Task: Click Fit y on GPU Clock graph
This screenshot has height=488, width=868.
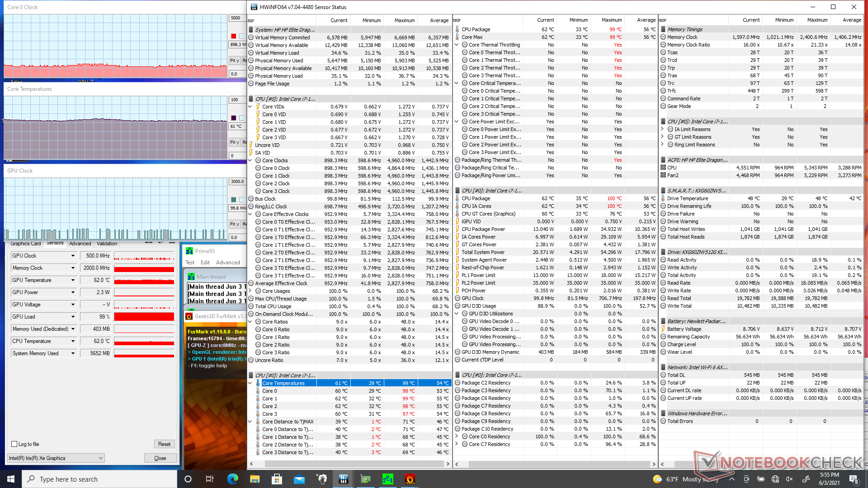Action: pyautogui.click(x=234, y=224)
